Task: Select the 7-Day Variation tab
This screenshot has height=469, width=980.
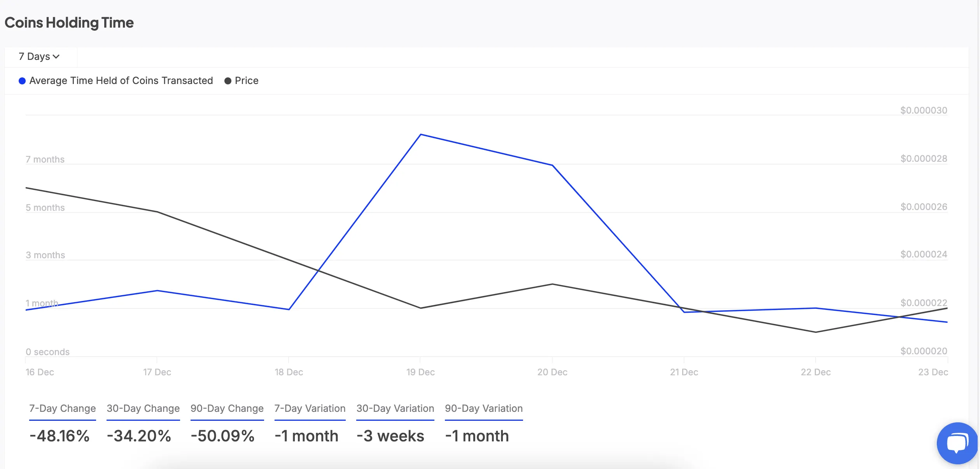Action: (x=310, y=409)
